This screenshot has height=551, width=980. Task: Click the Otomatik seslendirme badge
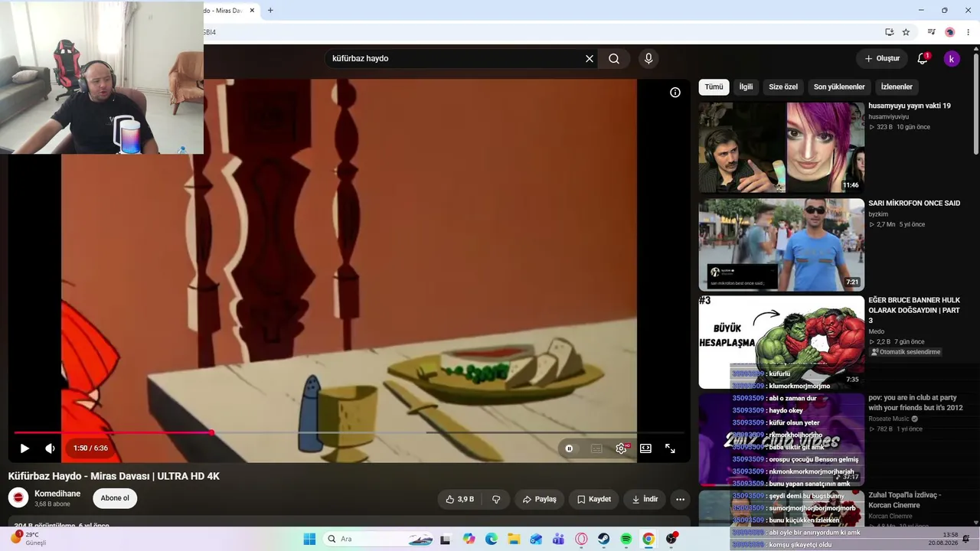pos(906,352)
